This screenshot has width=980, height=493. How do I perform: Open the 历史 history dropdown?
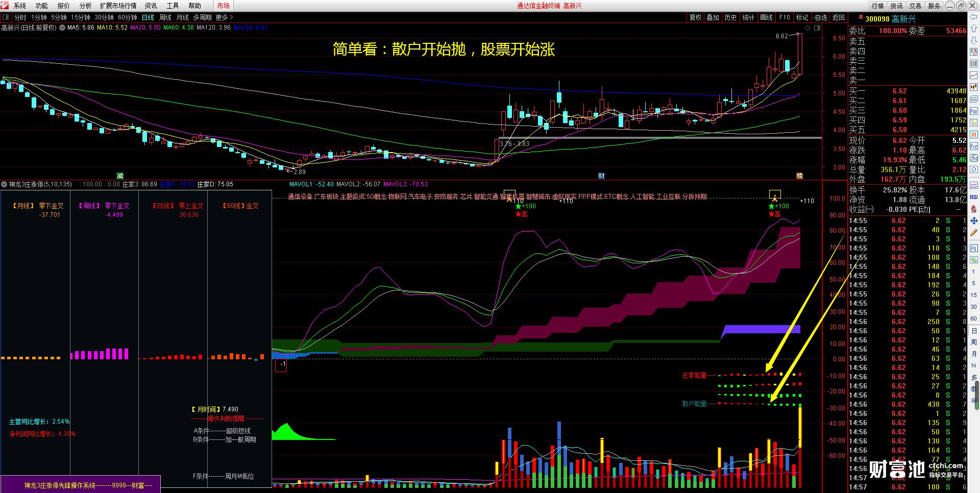730,17
